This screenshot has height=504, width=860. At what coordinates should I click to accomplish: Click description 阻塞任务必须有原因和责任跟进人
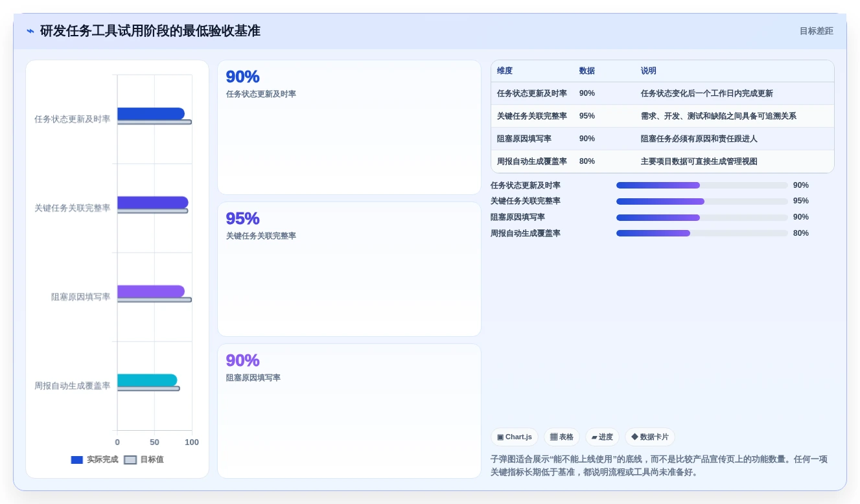point(699,139)
